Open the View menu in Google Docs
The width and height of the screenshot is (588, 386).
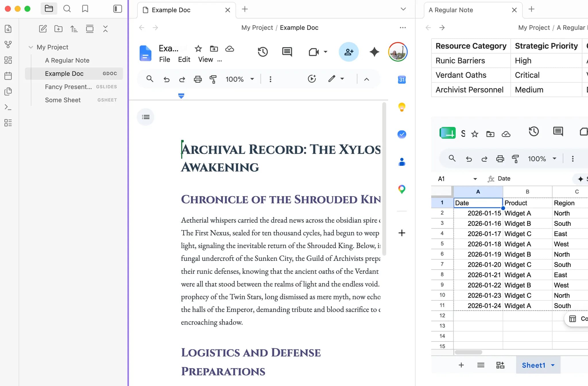point(206,59)
